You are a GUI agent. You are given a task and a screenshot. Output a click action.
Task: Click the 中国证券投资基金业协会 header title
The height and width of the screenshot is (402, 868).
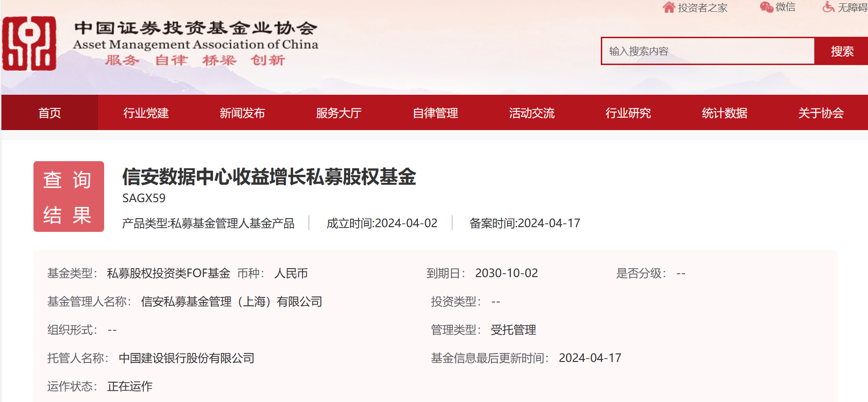pos(196,28)
